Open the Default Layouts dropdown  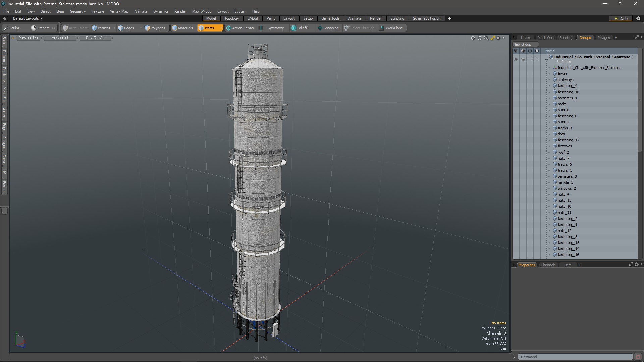[x=27, y=18]
